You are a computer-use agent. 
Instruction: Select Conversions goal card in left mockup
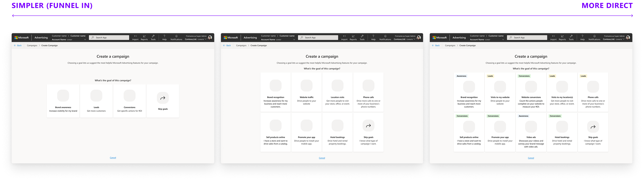coord(130,101)
